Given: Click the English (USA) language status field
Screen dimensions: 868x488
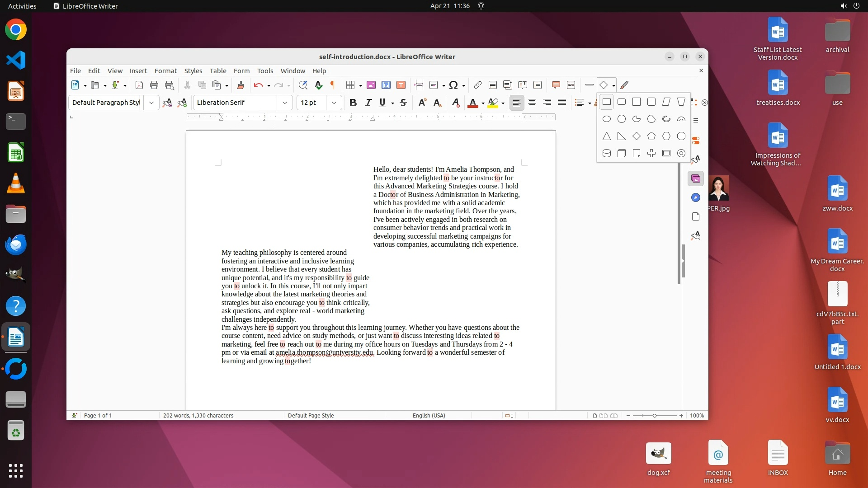Looking at the screenshot, I should point(429,415).
